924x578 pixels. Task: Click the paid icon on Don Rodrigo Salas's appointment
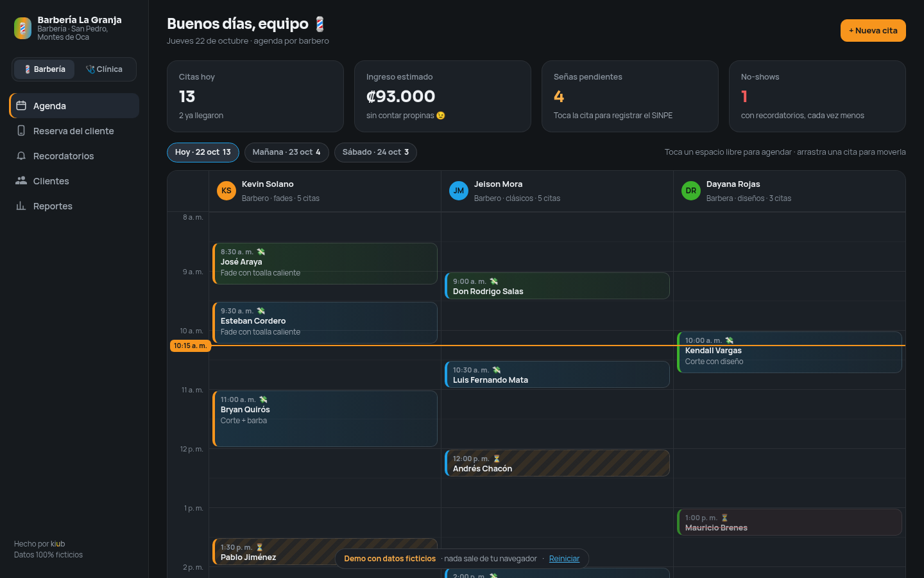[x=494, y=281]
